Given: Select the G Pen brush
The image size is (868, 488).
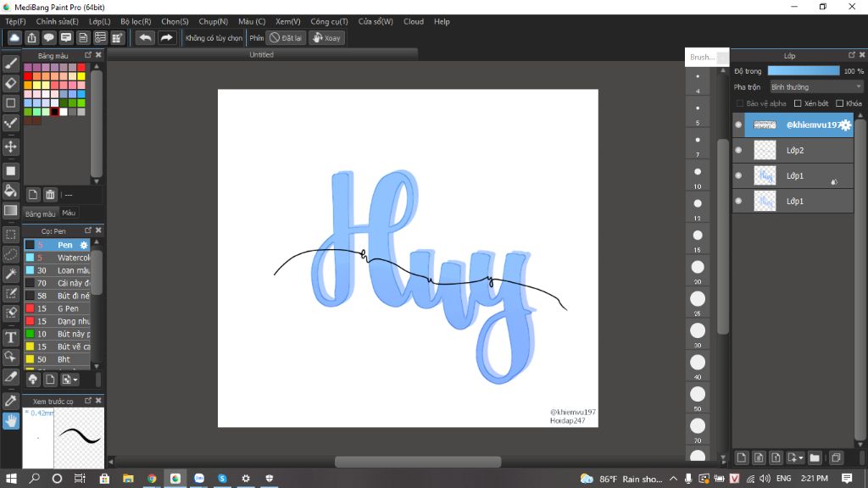Looking at the screenshot, I should click(57, 308).
